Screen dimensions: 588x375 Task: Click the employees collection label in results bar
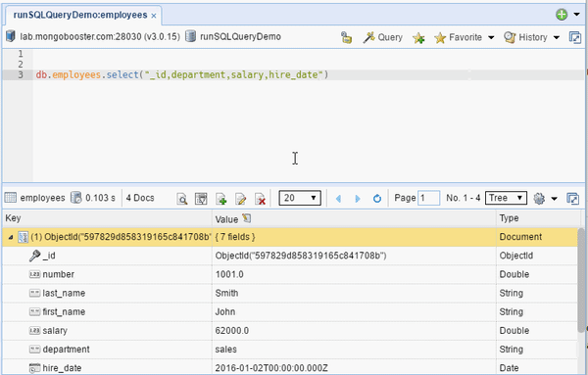point(42,198)
